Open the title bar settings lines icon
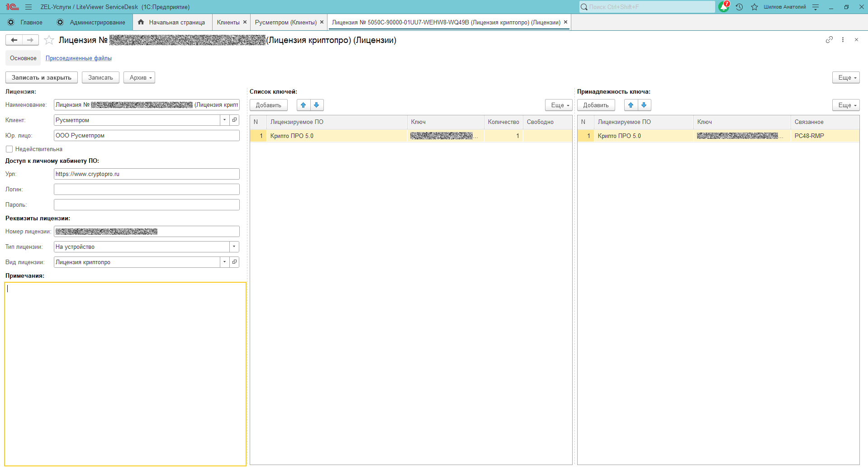868x470 pixels. tap(816, 7)
